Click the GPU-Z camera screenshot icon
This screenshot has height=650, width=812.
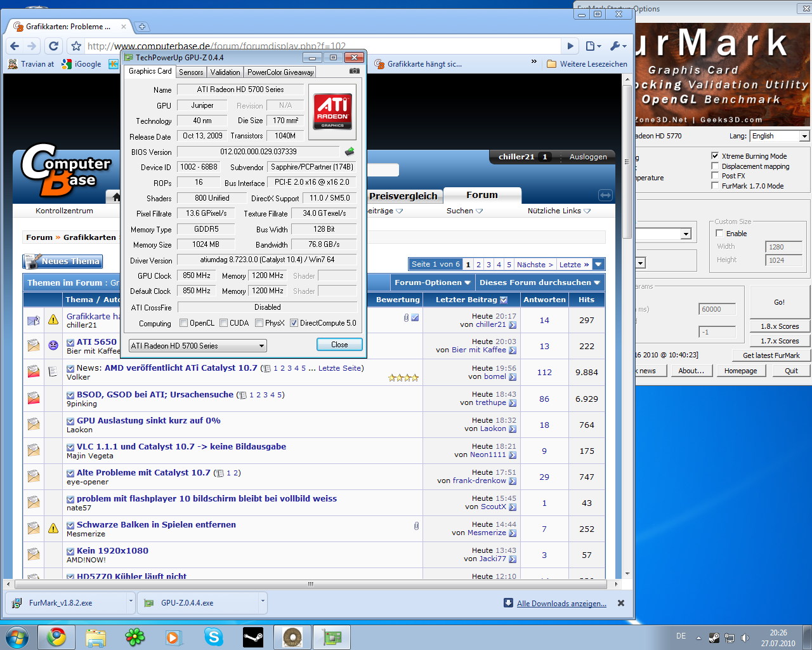click(355, 71)
